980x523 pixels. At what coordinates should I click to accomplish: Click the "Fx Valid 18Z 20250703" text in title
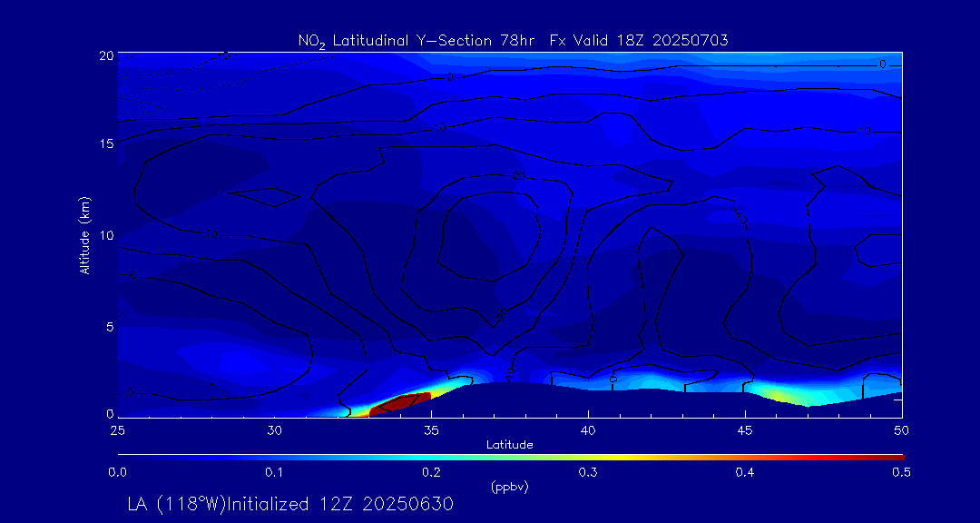[639, 41]
